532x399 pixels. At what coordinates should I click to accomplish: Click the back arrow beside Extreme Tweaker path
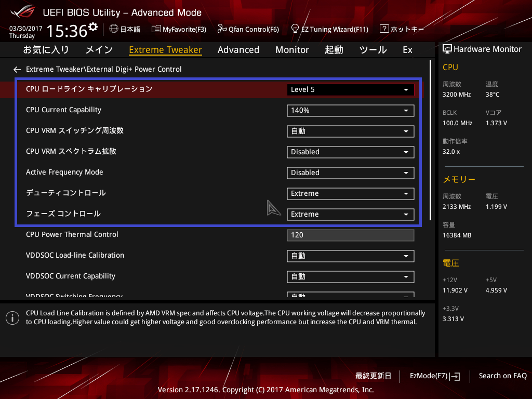click(x=17, y=70)
